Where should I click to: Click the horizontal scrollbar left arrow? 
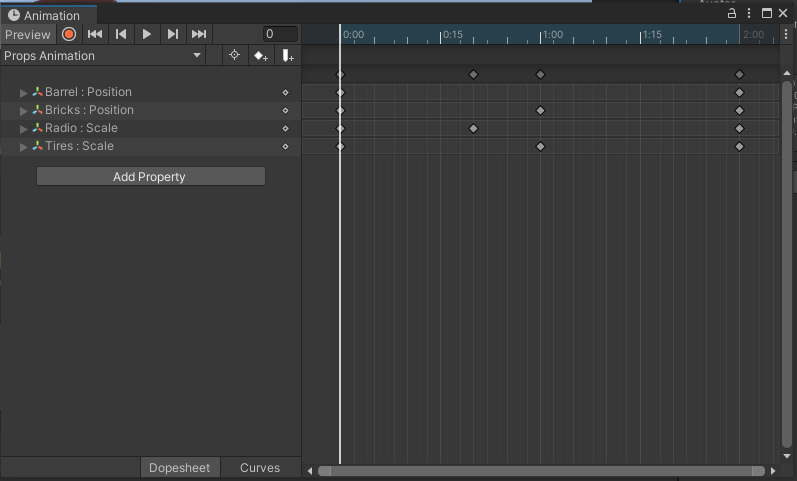tap(310, 471)
